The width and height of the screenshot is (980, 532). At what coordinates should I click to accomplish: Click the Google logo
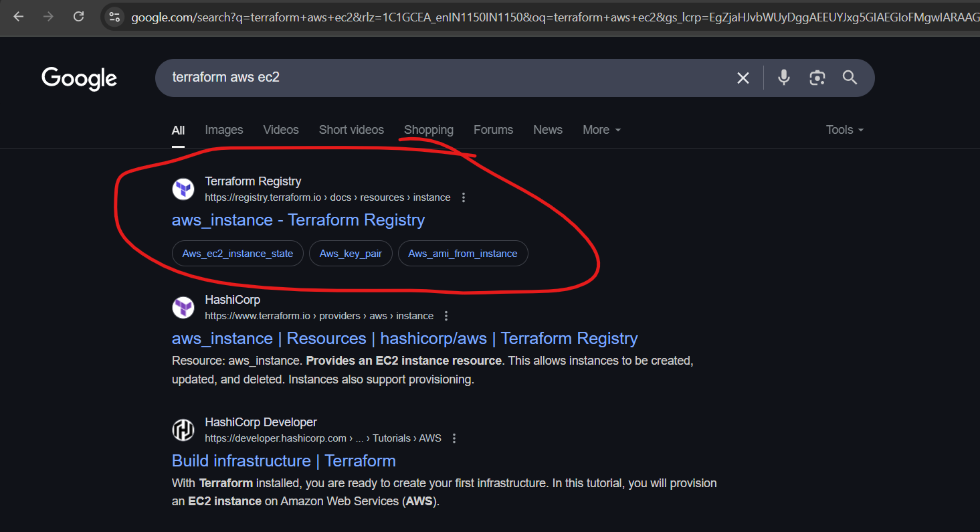click(x=79, y=78)
